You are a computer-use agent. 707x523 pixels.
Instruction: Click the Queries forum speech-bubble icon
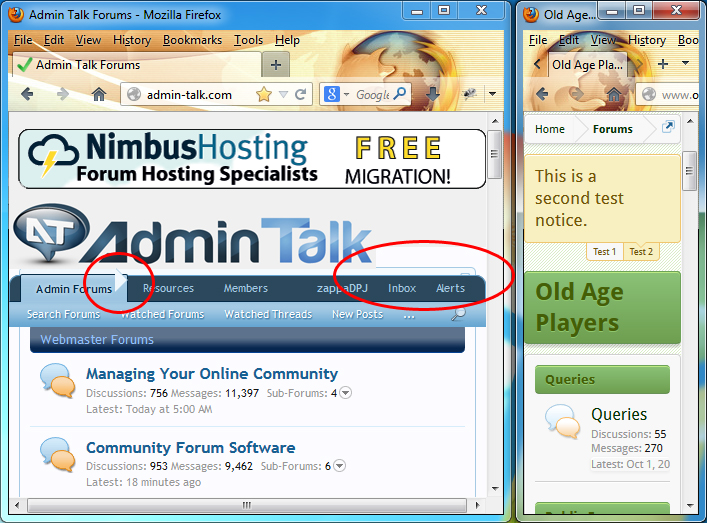562,421
